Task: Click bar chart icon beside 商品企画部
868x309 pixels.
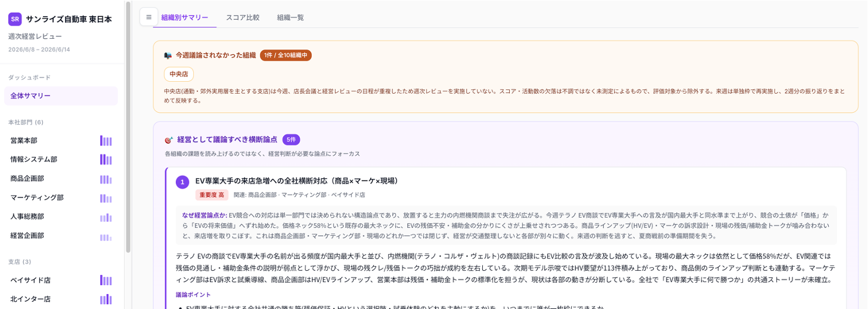Action: coord(106,179)
